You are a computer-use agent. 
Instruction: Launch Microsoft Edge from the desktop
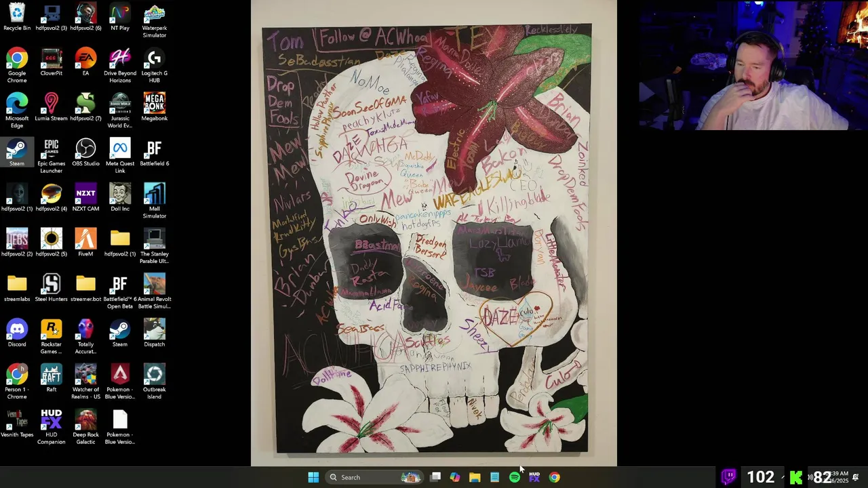pyautogui.click(x=17, y=111)
